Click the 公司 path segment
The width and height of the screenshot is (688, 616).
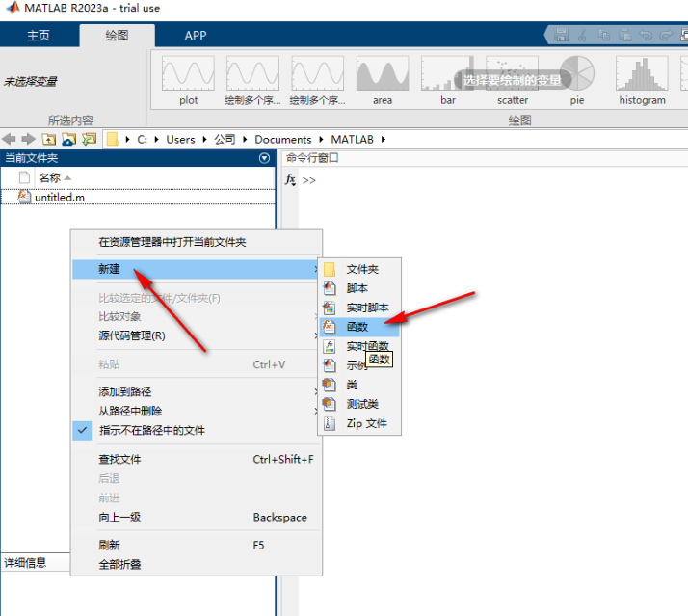point(225,140)
